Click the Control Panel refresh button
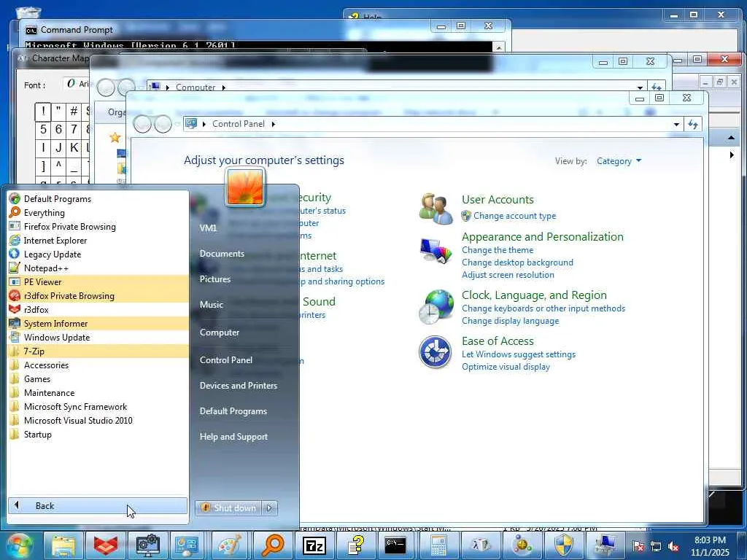The width and height of the screenshot is (747, 560). 693,124
